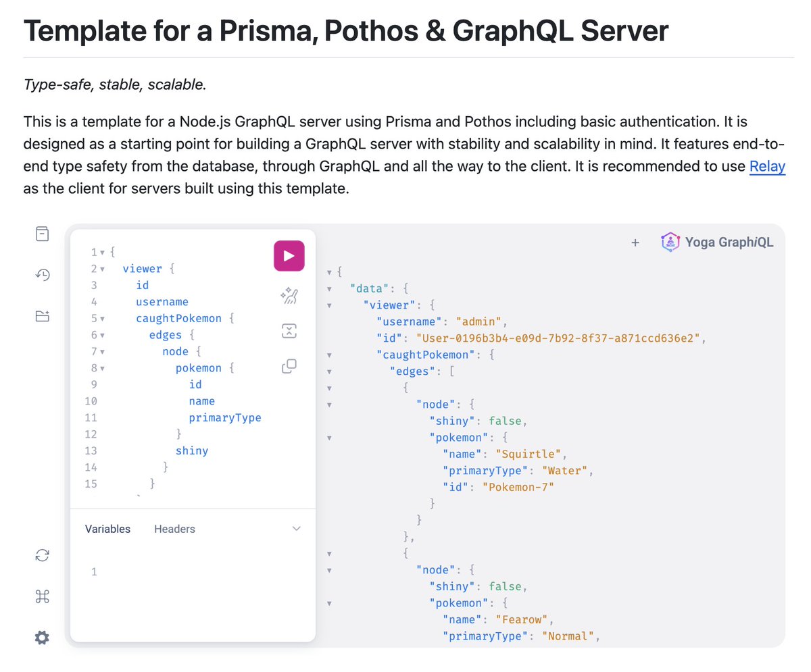The image size is (811, 672).
Task: Fold pokemon block at query line 8
Action: (x=102, y=368)
